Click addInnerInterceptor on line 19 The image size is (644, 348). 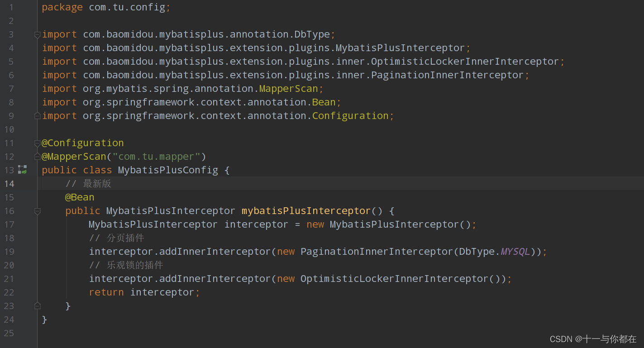coord(215,252)
